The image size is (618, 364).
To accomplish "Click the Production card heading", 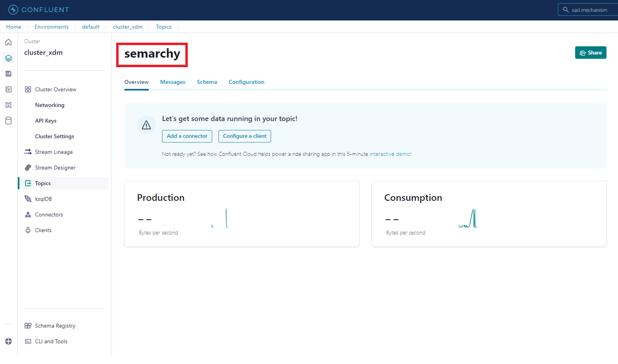I will coord(161,198).
